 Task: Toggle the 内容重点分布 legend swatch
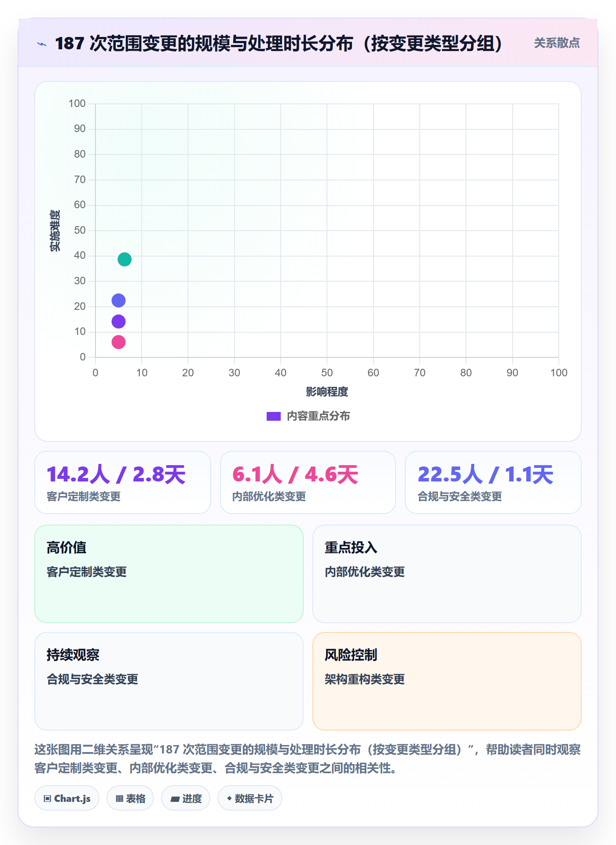tap(274, 416)
